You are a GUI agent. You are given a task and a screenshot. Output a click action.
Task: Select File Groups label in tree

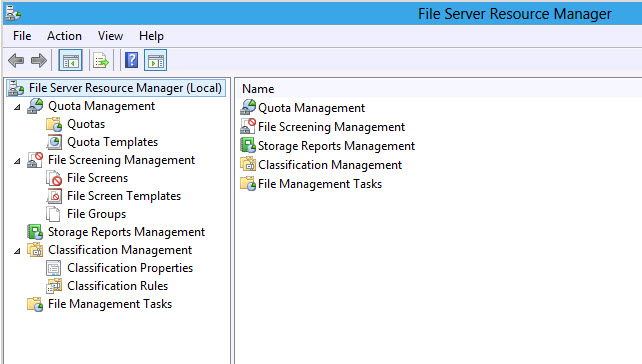(x=97, y=214)
